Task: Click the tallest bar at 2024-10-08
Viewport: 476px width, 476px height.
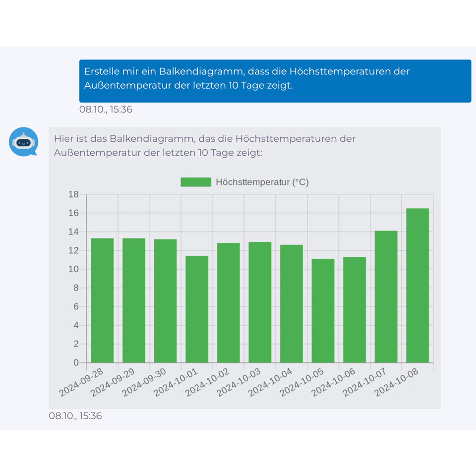Action: (x=417, y=286)
